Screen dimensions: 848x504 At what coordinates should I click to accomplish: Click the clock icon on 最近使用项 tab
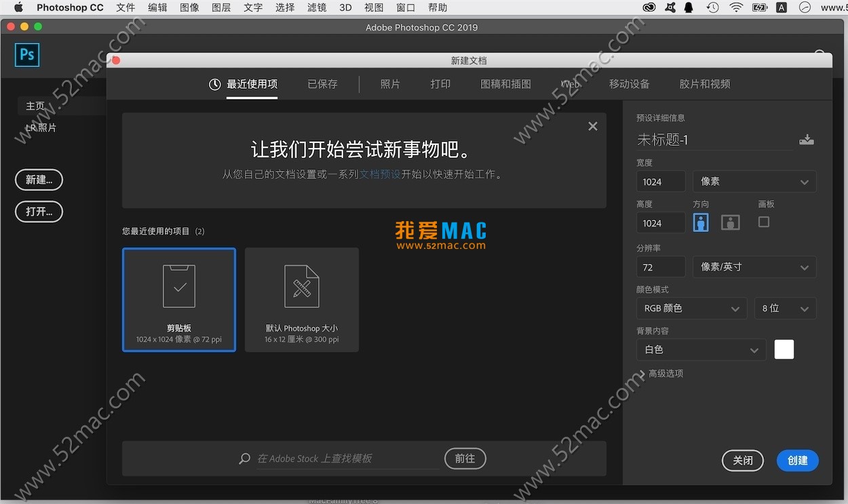215,83
